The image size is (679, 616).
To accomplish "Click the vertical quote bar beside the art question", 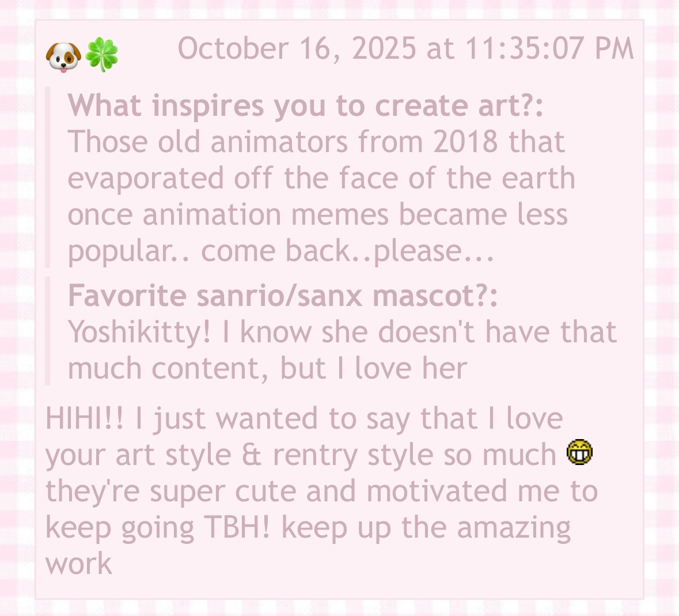I will point(48,177).
